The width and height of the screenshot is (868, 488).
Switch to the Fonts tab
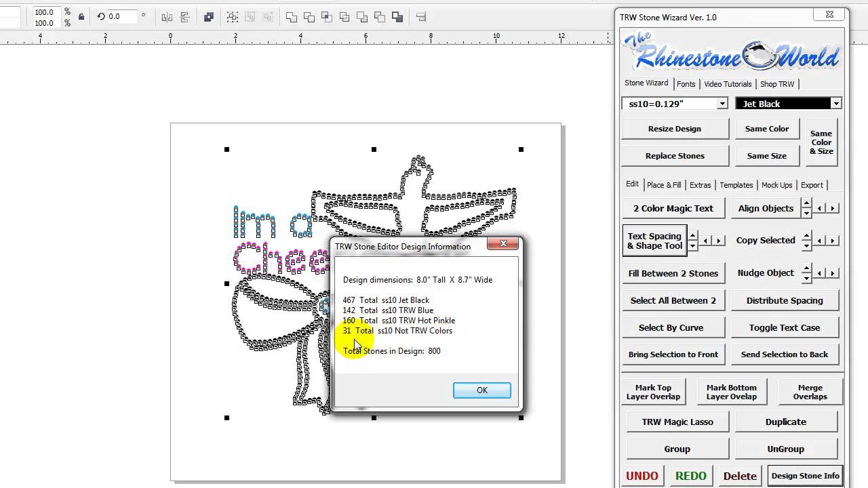click(686, 84)
